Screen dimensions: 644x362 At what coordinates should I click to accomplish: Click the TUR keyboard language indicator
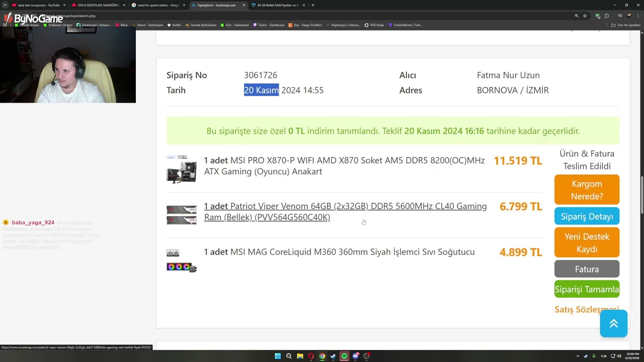(x=604, y=356)
